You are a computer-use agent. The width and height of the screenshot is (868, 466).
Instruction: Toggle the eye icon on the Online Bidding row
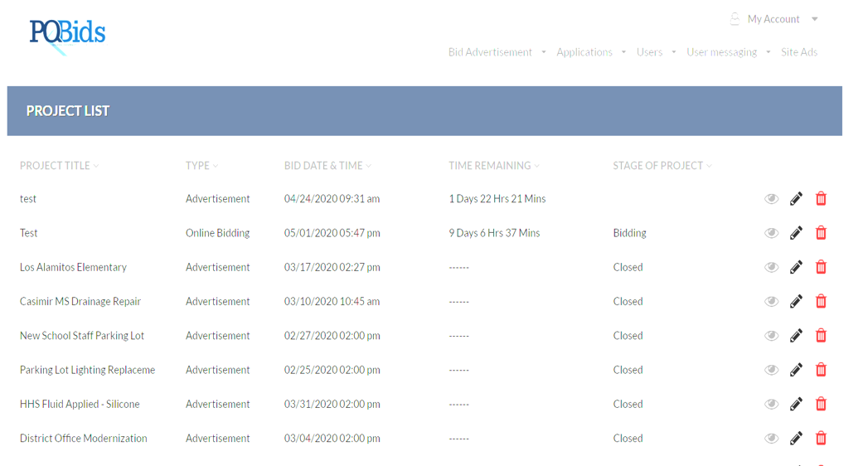pyautogui.click(x=771, y=233)
